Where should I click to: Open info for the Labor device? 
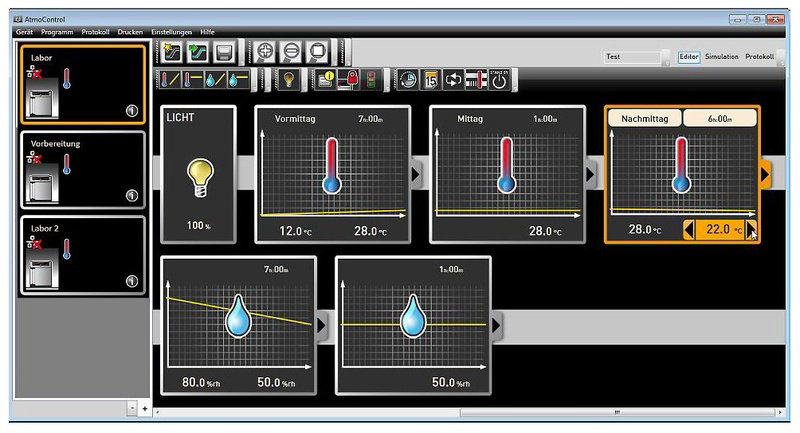click(x=132, y=111)
